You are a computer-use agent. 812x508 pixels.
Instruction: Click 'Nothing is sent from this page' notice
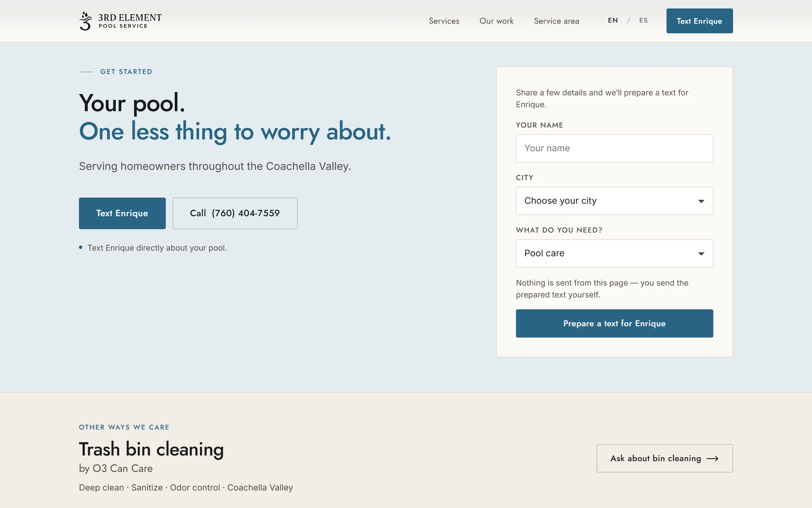[x=602, y=289]
